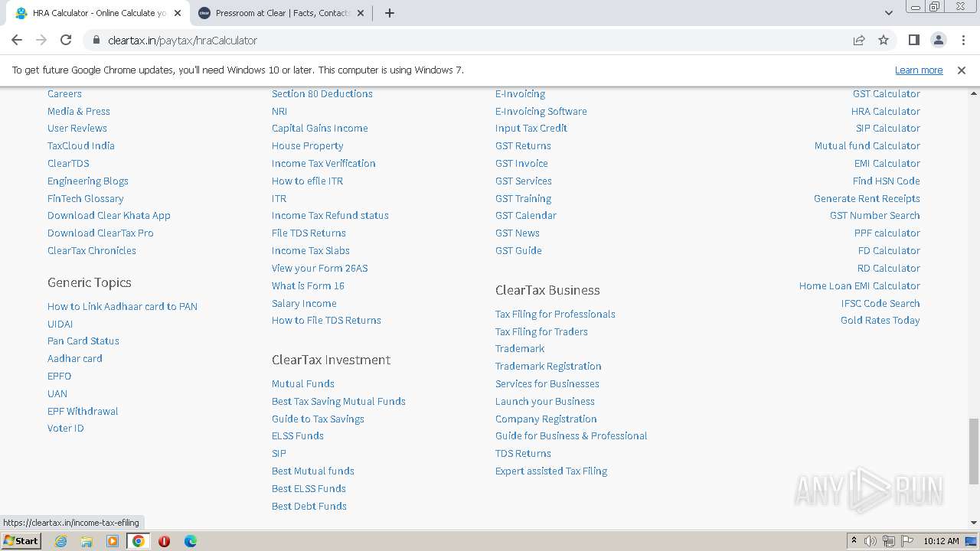This screenshot has width=980, height=551.
Task: Reload the page with the refresh icon
Action: point(66,40)
